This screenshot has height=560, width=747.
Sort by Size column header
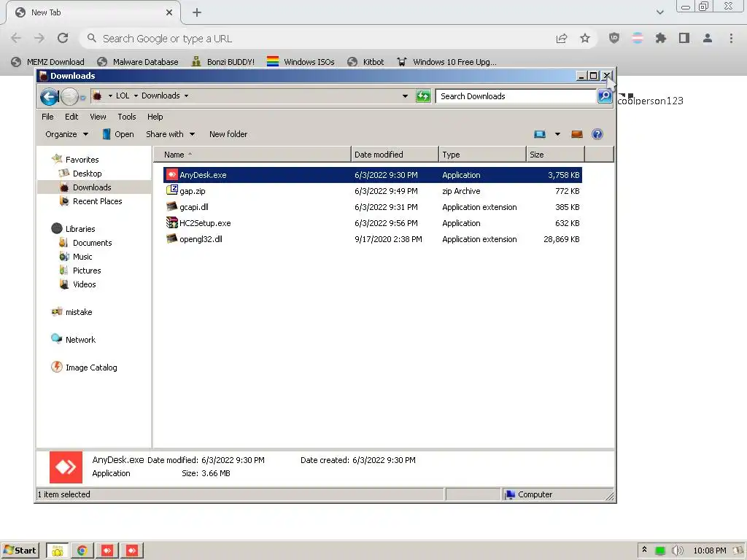(555, 155)
